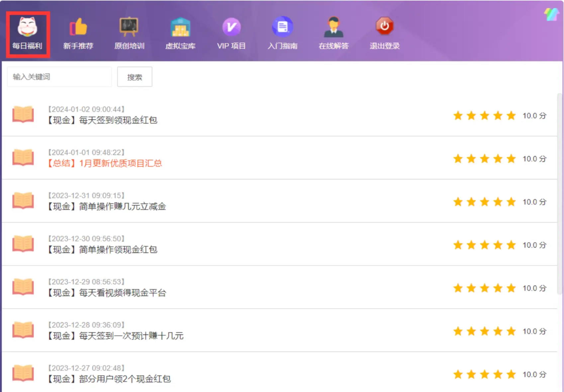
Task: Click the 每日福利 tab label
Action: [27, 46]
